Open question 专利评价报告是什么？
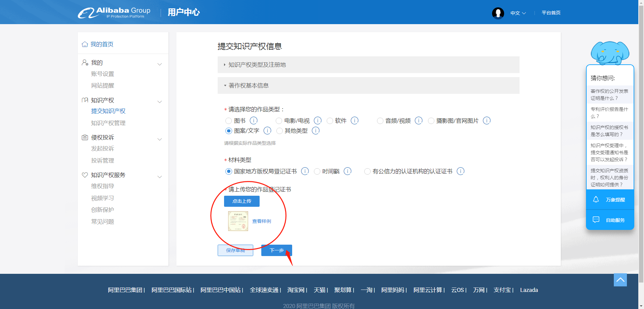This screenshot has width=644, height=309. point(610,113)
